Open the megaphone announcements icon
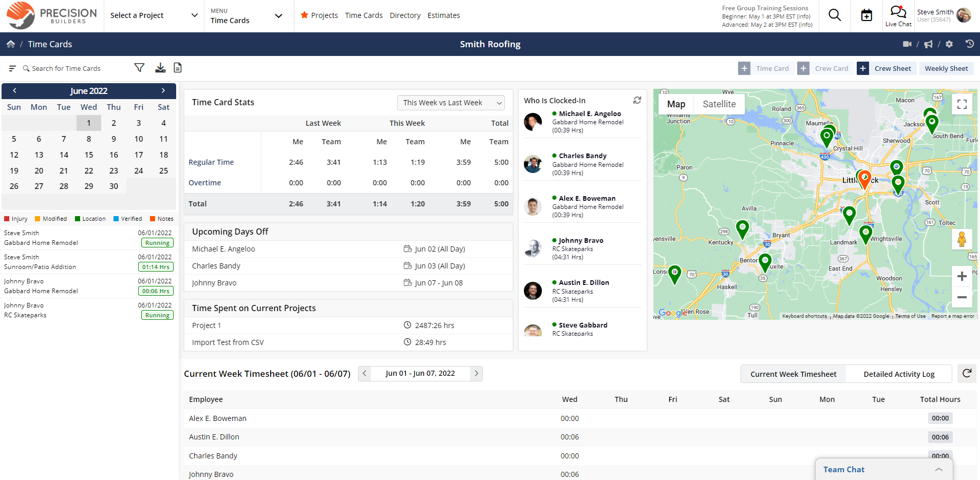The height and width of the screenshot is (480, 980). [928, 44]
